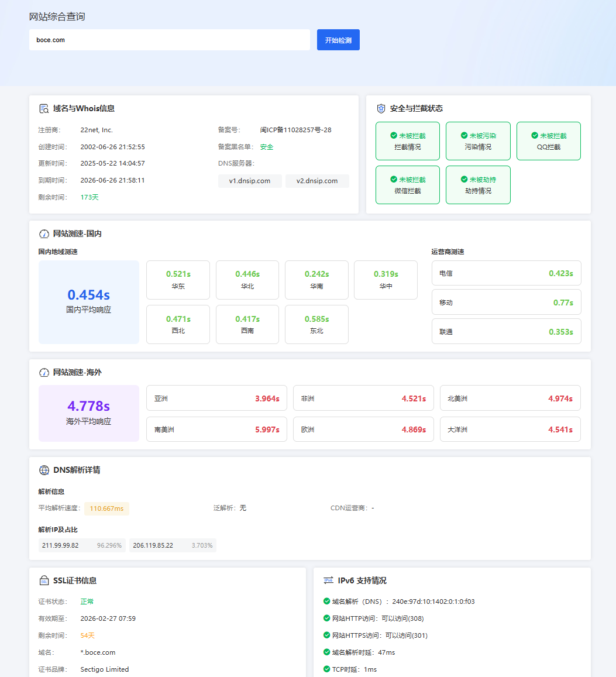Click the speedometer icon beside 网站测速-国内

(x=44, y=234)
